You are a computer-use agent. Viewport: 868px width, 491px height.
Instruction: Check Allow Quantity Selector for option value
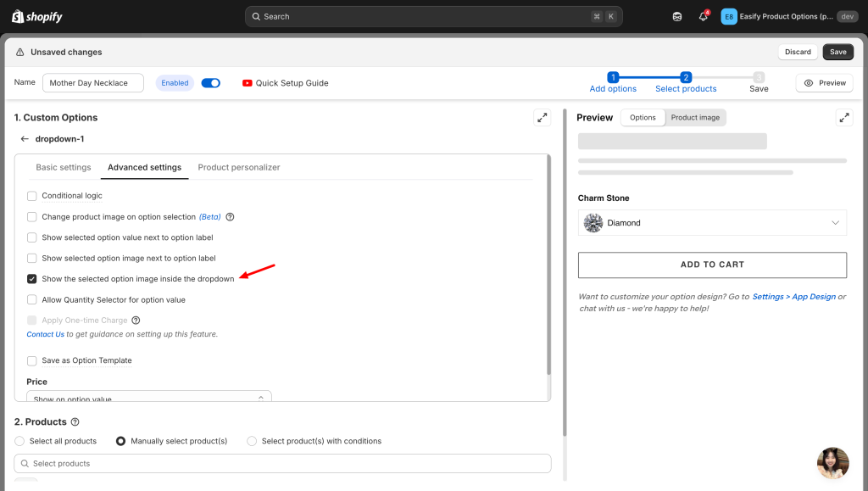[x=32, y=300]
